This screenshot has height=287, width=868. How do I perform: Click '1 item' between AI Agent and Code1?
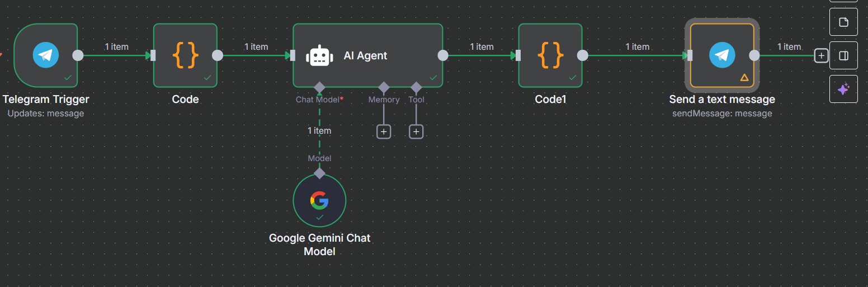click(482, 47)
